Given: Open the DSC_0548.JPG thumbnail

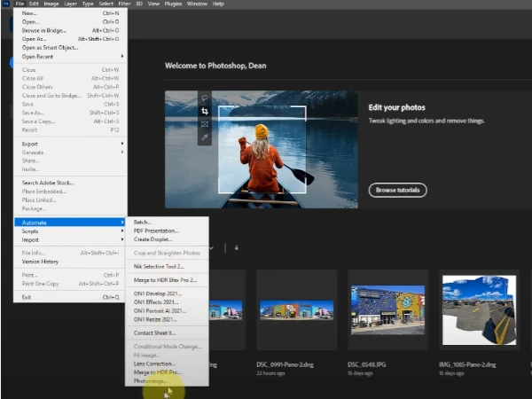Looking at the screenshot, I should click(x=387, y=310).
